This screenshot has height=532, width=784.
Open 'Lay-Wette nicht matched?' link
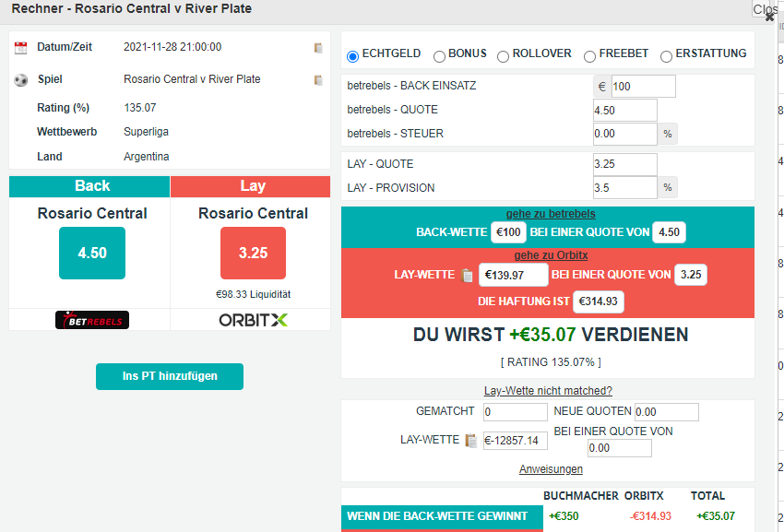[x=548, y=391]
